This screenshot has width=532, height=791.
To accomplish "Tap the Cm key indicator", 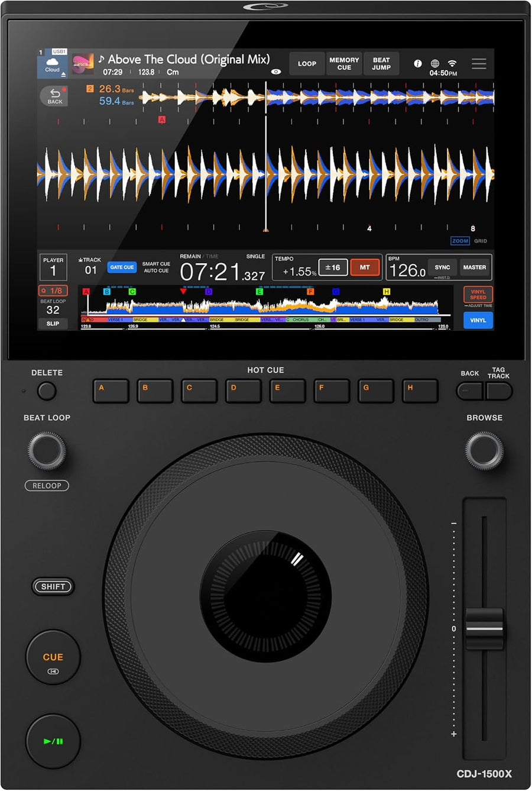I will point(173,72).
